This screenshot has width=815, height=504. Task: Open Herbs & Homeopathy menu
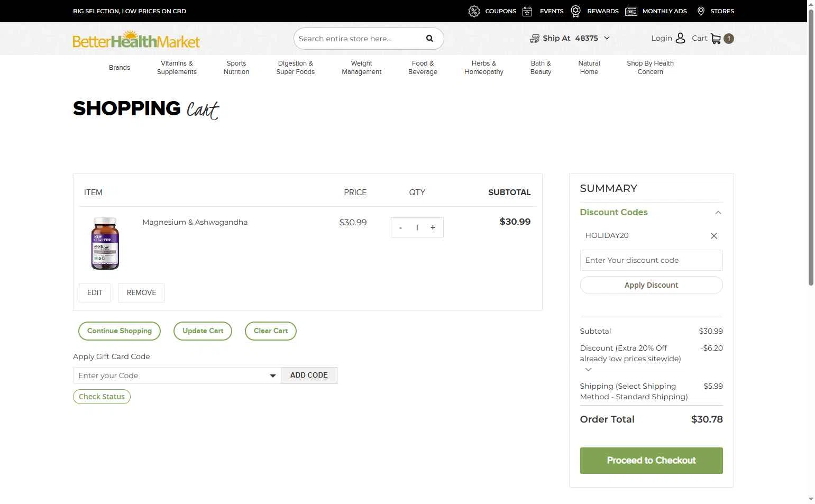point(484,68)
